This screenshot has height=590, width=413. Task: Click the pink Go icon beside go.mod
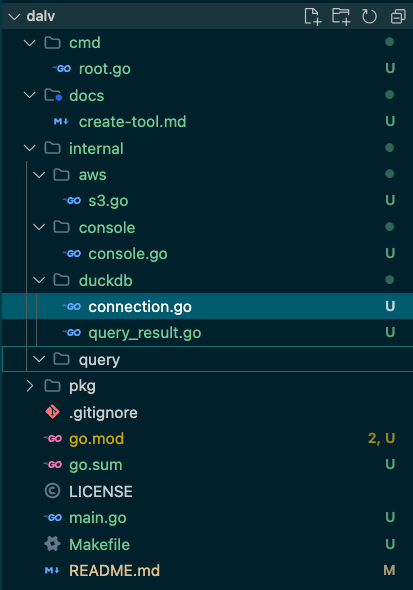52,439
